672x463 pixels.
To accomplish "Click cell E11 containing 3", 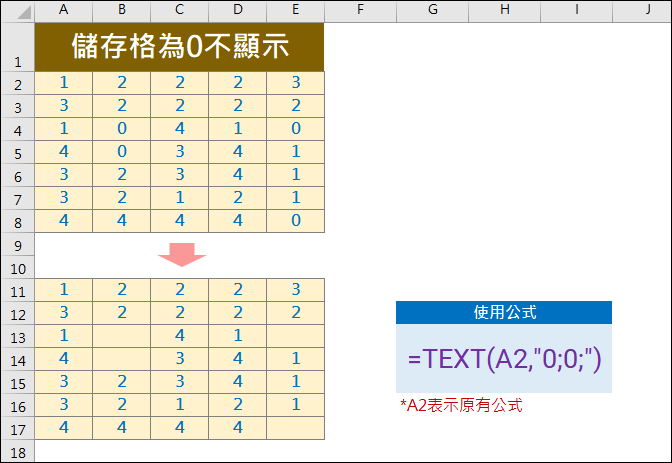I will point(295,290).
